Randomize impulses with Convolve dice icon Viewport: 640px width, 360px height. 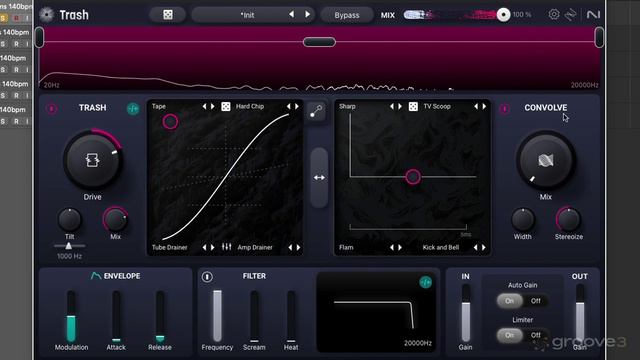point(413,107)
